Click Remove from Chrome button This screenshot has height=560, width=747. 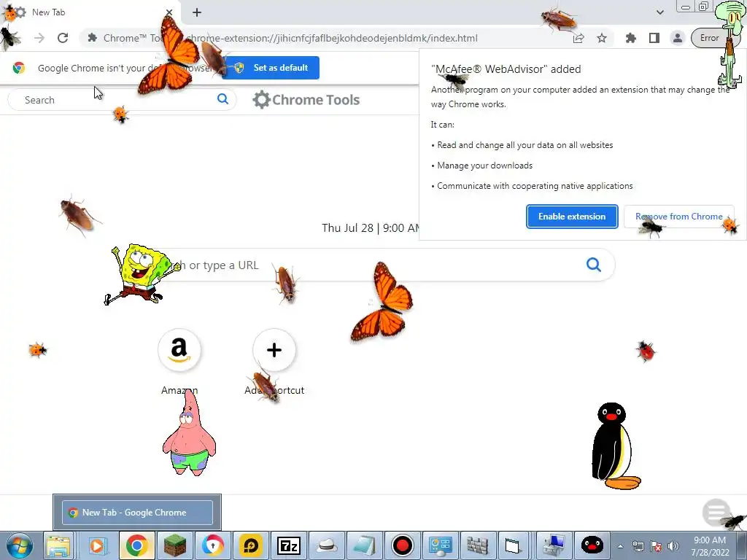coord(679,217)
